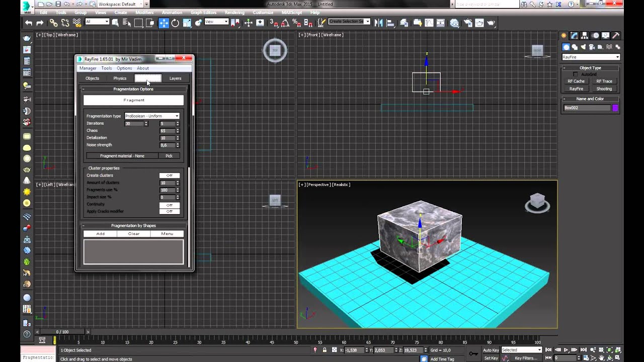Open RayFire Manager menu
This screenshot has height=362, width=644.
tap(88, 68)
